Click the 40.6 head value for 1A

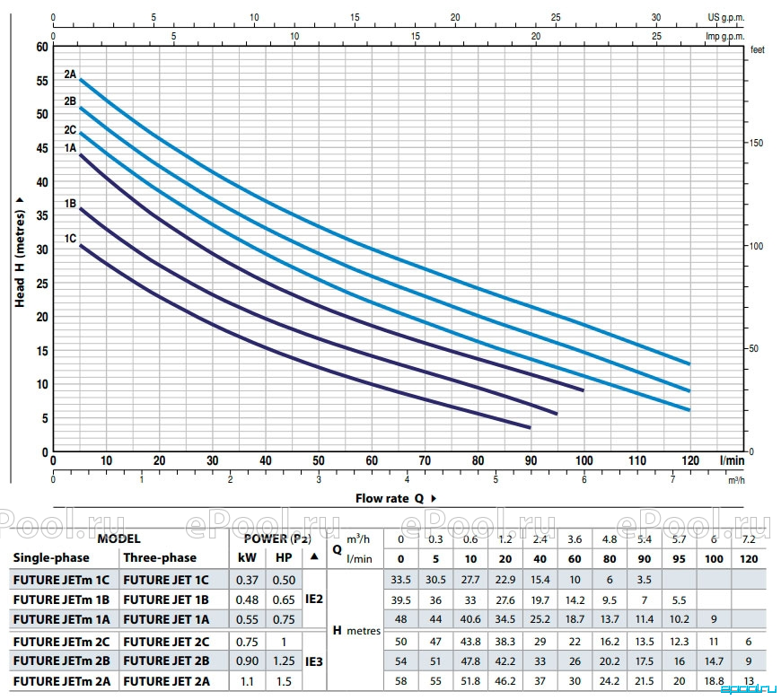[x=470, y=620]
